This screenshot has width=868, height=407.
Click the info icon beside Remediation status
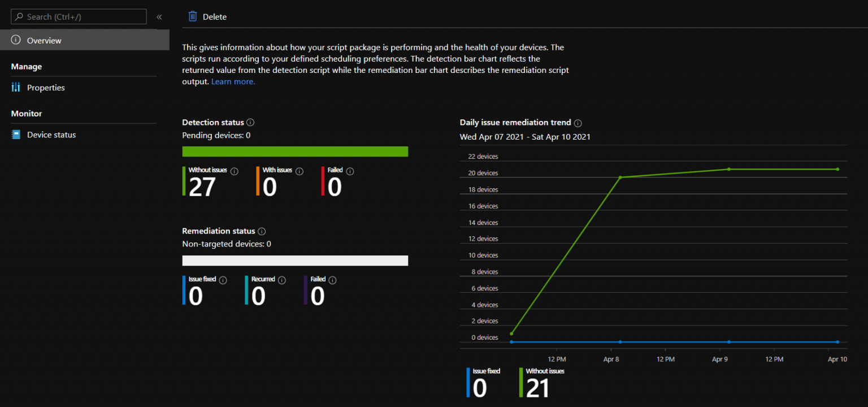(x=261, y=231)
